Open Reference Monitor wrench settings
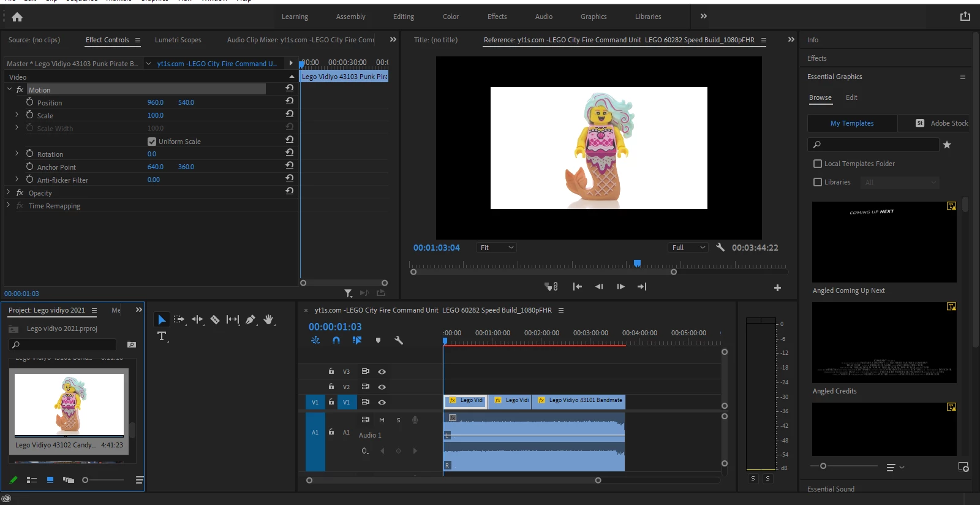Screen dimensions: 980x505 click(x=720, y=248)
